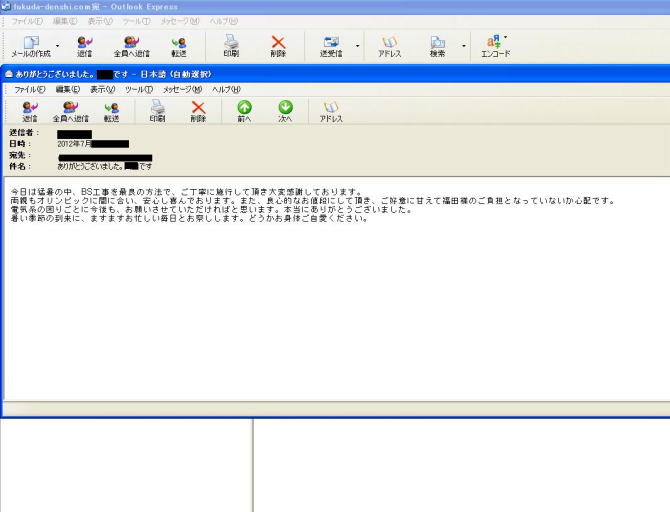Click Forward (転送) in main window toolbar

tap(179, 46)
